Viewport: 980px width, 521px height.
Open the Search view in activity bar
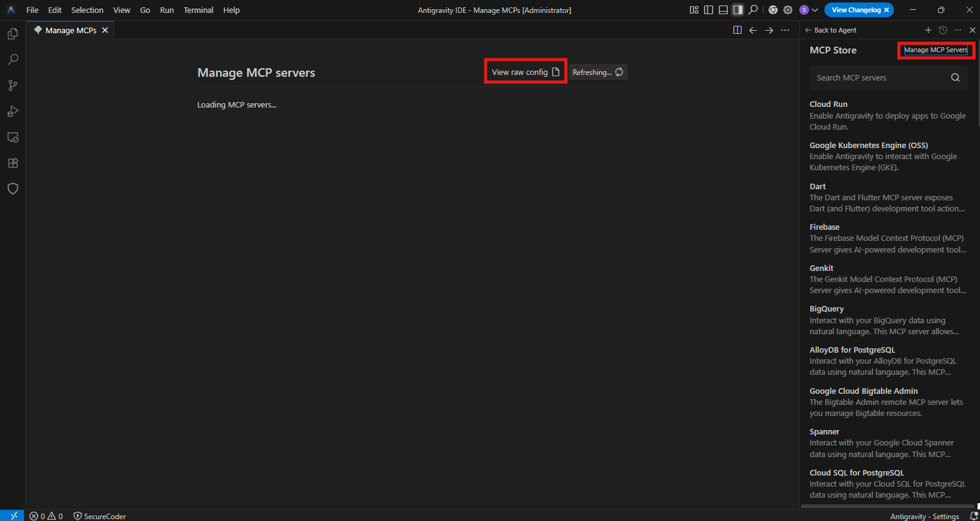point(12,60)
